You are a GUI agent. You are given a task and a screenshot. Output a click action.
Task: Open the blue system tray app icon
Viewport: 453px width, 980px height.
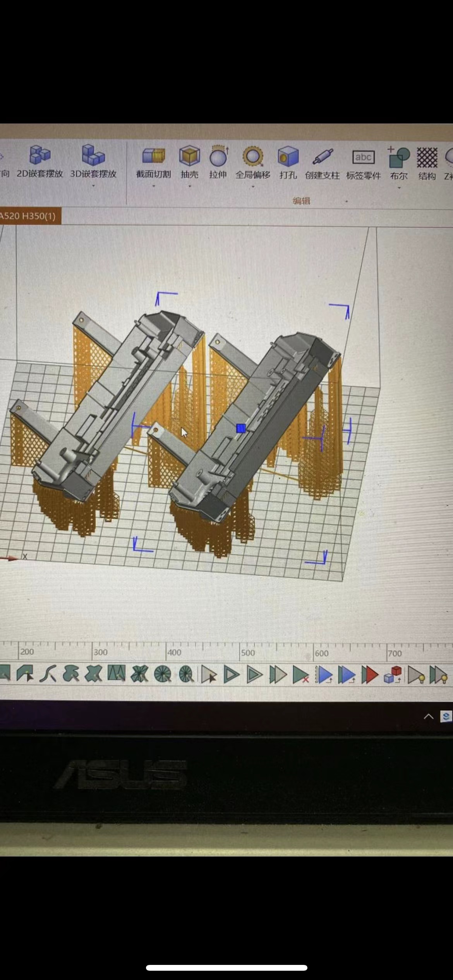pos(446,717)
